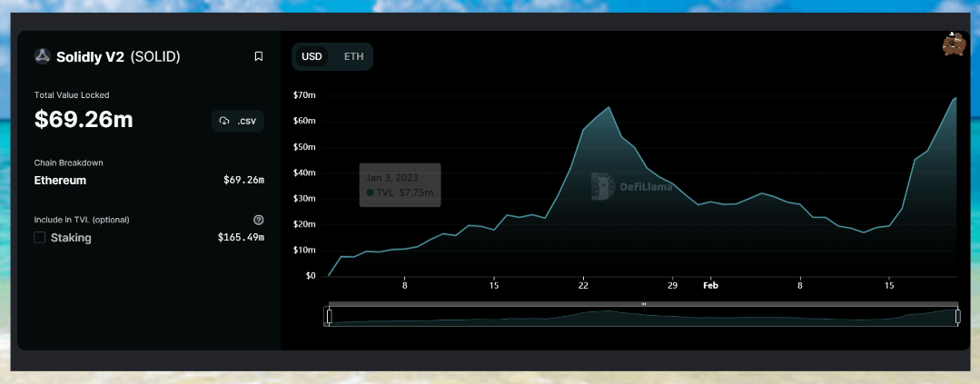Click the right handle of the date range slider

pos(957,316)
